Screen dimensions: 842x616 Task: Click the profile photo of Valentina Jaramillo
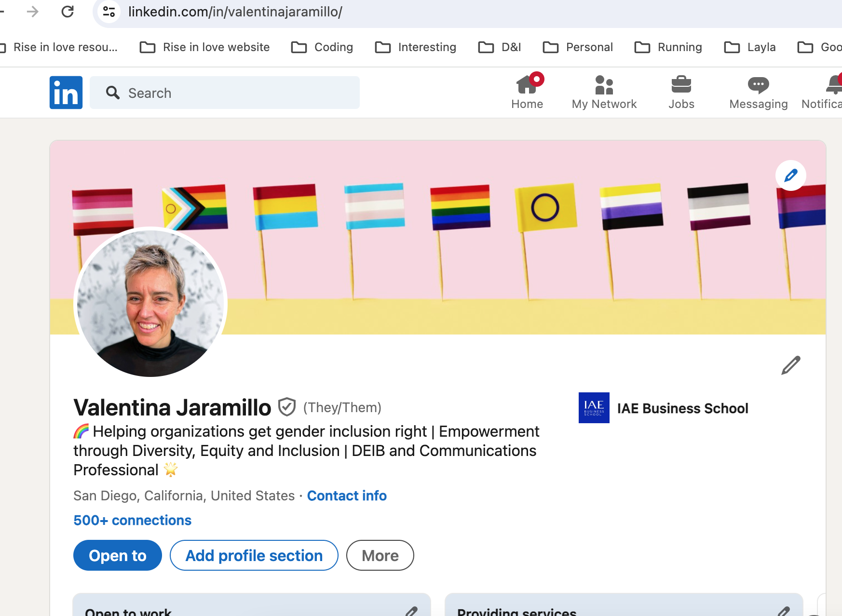150,303
